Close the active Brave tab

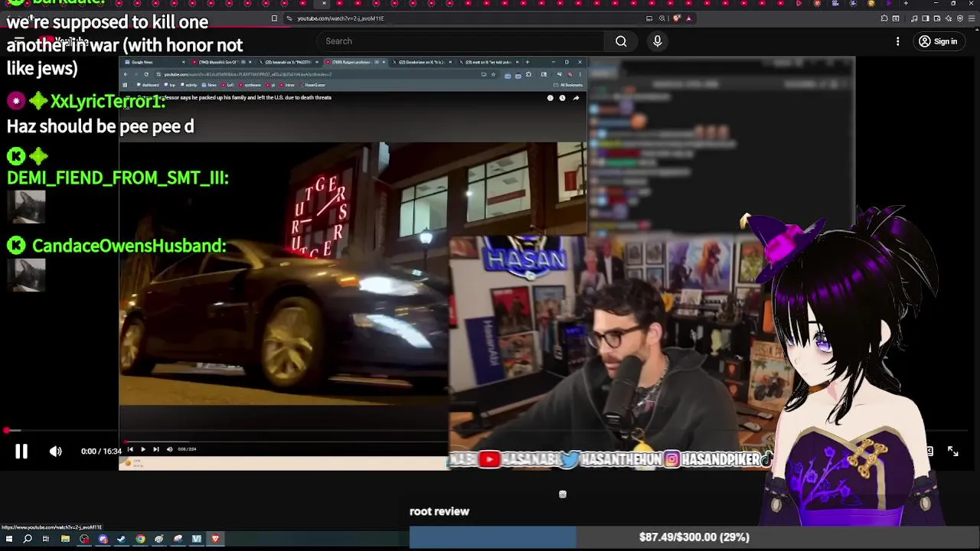[324, 3]
